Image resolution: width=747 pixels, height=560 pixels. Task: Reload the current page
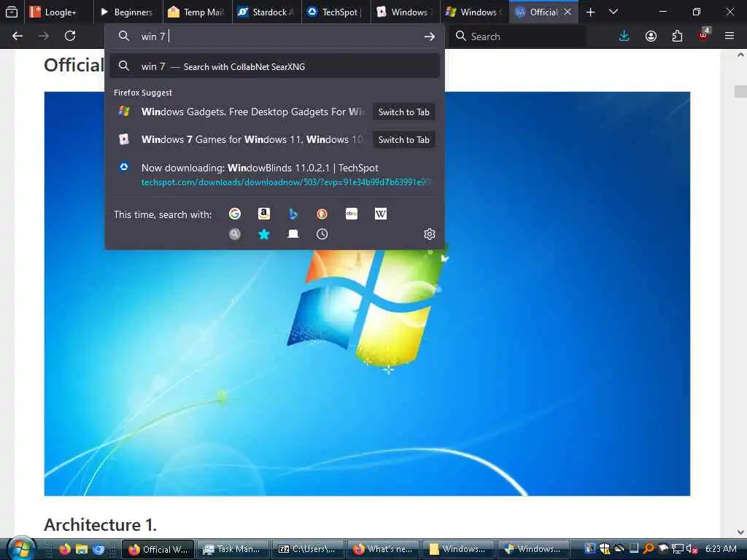[70, 36]
